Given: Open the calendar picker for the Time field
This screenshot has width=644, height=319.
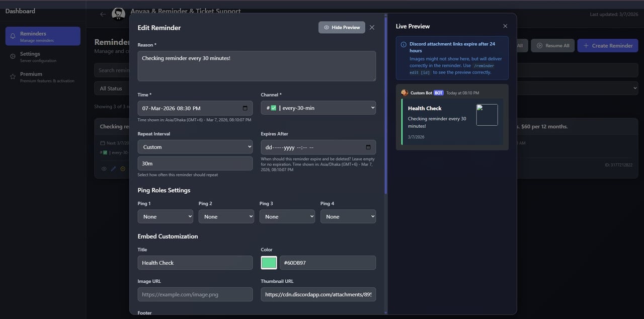Looking at the screenshot, I should pos(245,108).
